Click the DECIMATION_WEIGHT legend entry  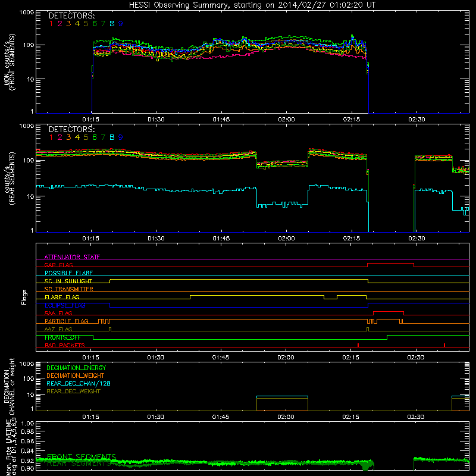coord(76,376)
